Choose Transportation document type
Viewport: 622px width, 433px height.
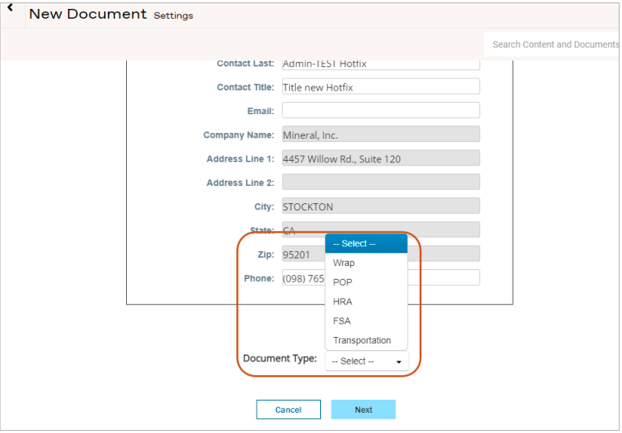click(x=366, y=340)
